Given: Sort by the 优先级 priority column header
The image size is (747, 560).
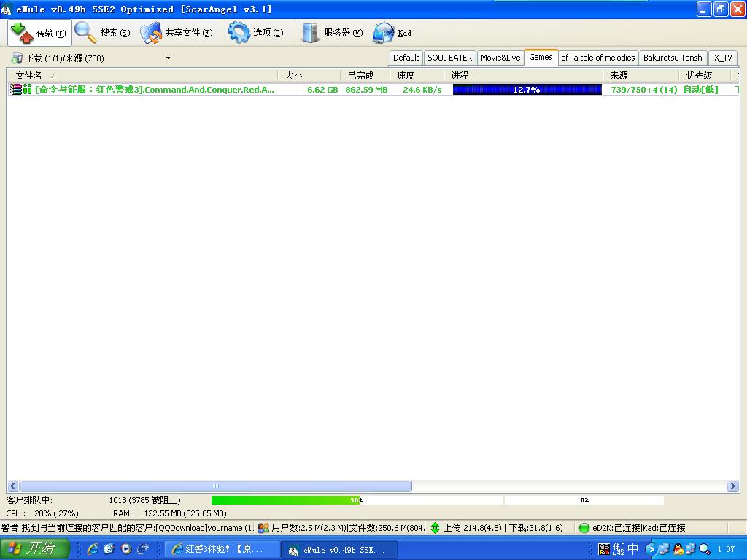Looking at the screenshot, I should [x=705, y=75].
